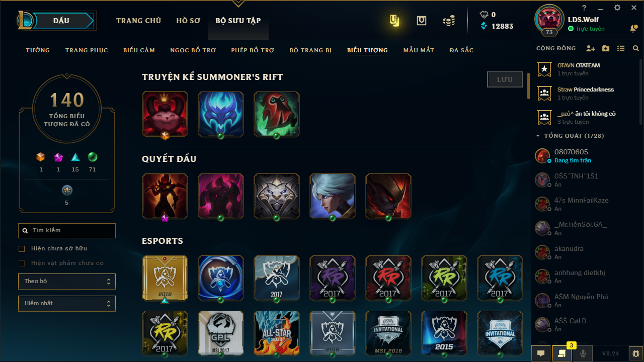Open the Loot inventory icon

coord(395,21)
